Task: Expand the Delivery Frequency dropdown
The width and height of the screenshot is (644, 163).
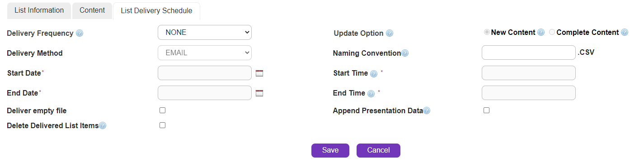Action: pos(205,33)
